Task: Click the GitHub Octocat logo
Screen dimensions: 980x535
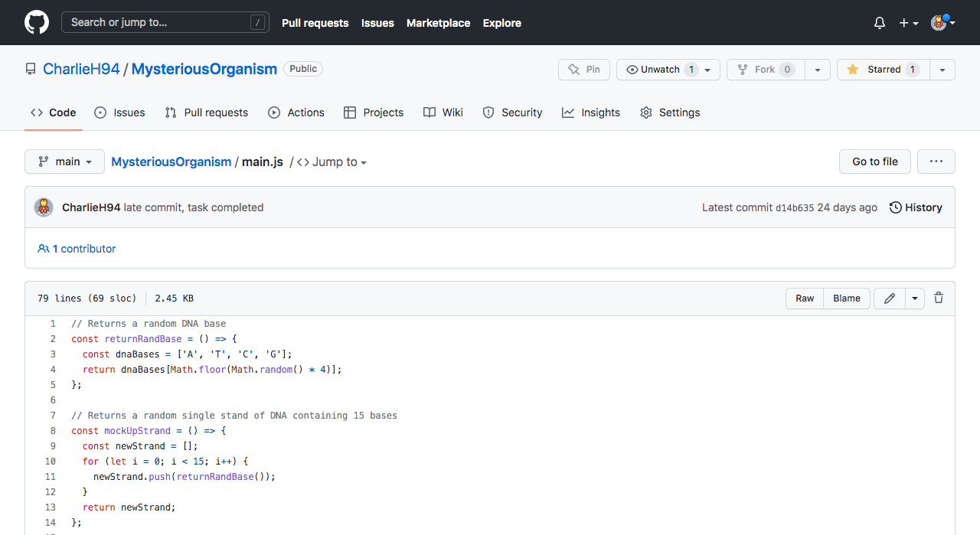Action: pyautogui.click(x=37, y=22)
